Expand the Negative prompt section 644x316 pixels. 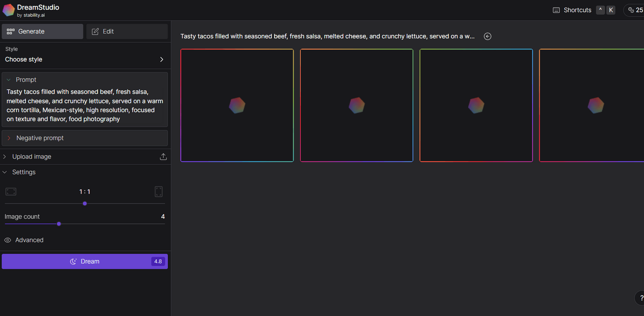[9, 138]
